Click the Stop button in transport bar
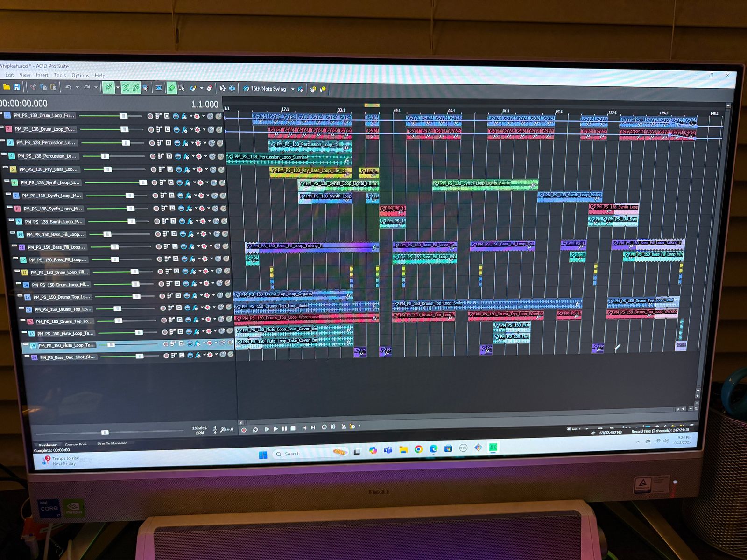747x560 pixels. point(293,428)
